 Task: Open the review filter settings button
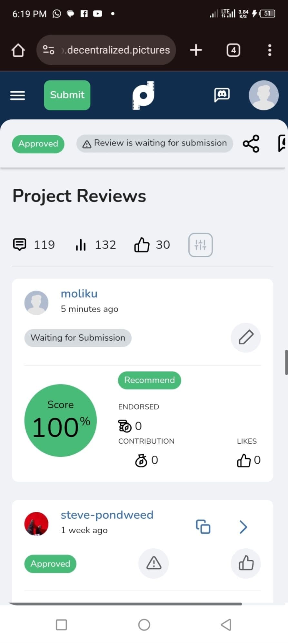[200, 245]
